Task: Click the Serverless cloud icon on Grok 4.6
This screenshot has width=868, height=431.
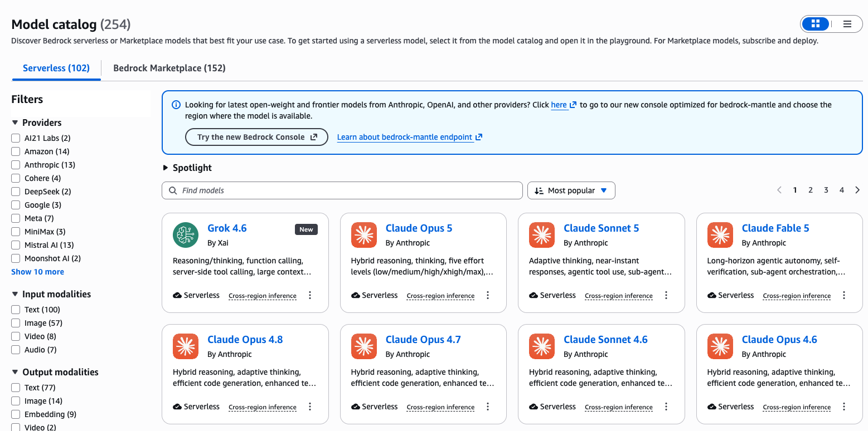Action: (x=177, y=296)
